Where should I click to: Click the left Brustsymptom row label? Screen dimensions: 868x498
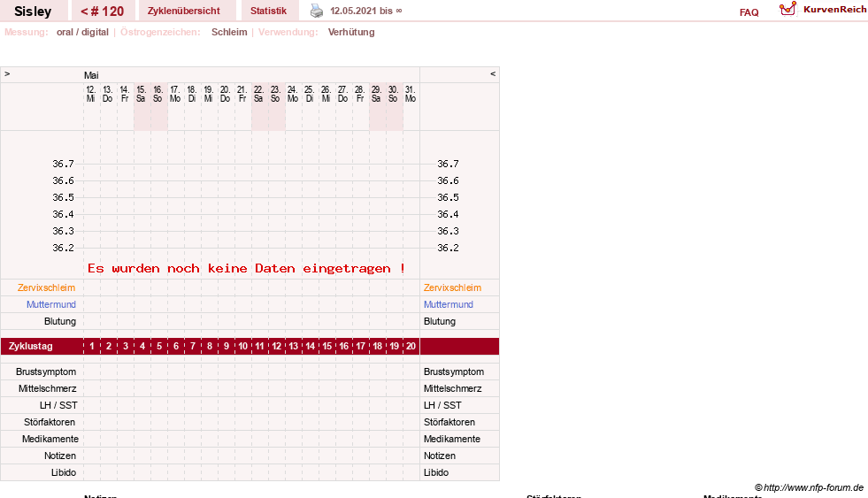click(46, 372)
